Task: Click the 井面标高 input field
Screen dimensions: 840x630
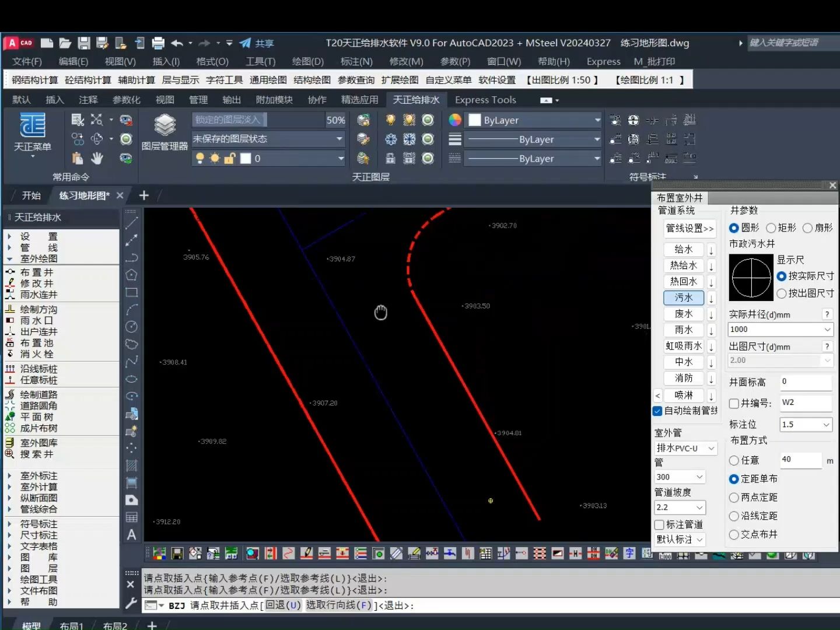Action: coord(806,382)
